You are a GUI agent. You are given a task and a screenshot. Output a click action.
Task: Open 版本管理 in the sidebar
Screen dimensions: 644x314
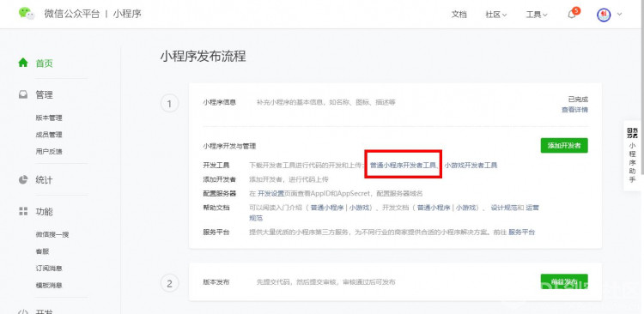[49, 118]
